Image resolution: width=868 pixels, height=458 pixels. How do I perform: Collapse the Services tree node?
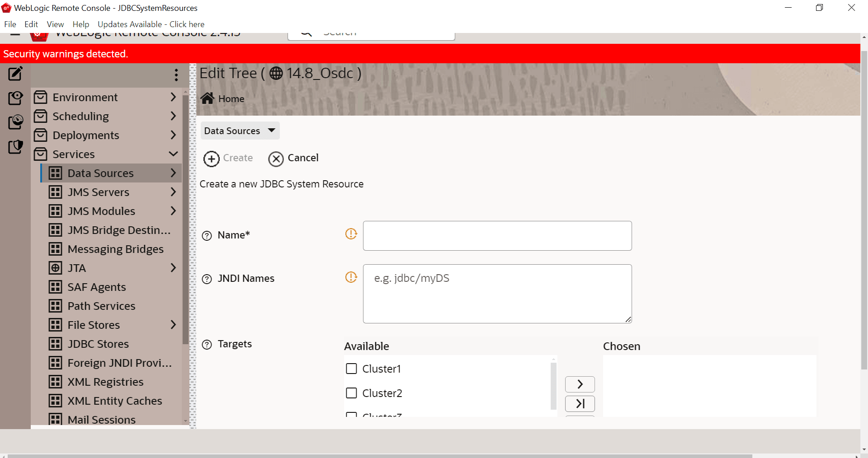coord(173,154)
